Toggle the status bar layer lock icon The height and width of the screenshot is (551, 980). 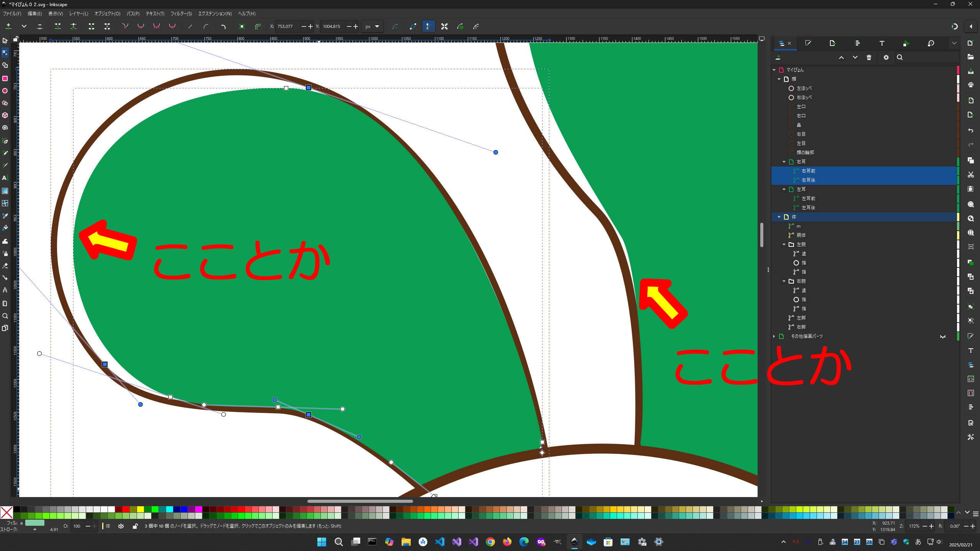tap(135, 526)
